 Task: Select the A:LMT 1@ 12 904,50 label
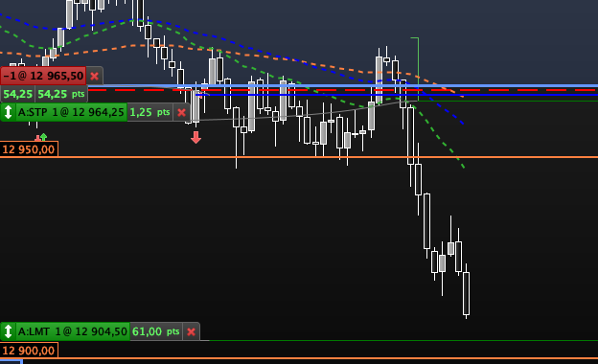73,331
